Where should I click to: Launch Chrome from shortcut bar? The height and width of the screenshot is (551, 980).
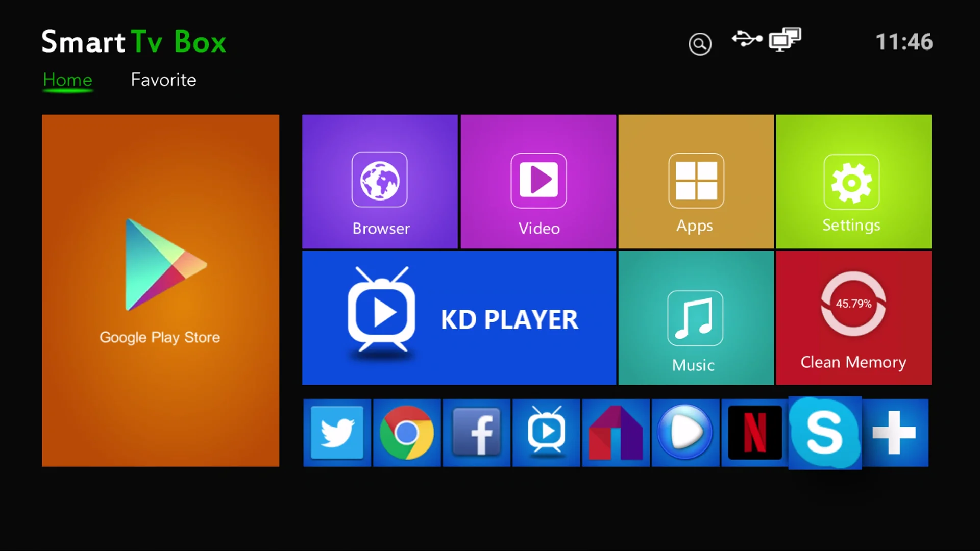[407, 433]
